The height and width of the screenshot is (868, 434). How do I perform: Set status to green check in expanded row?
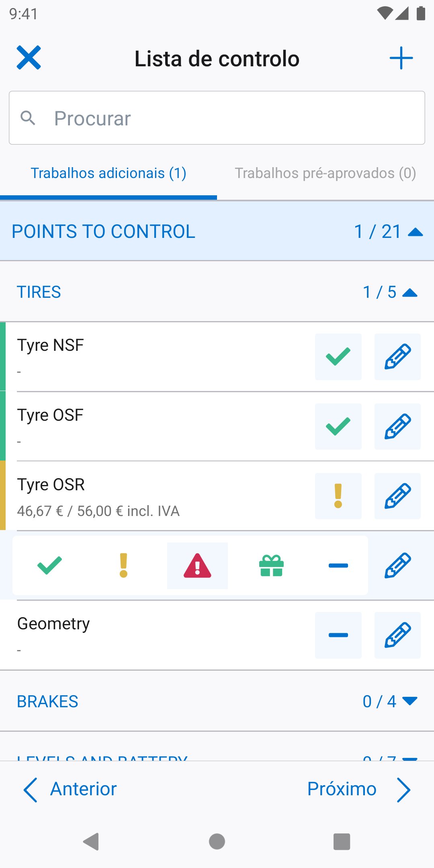(x=49, y=566)
